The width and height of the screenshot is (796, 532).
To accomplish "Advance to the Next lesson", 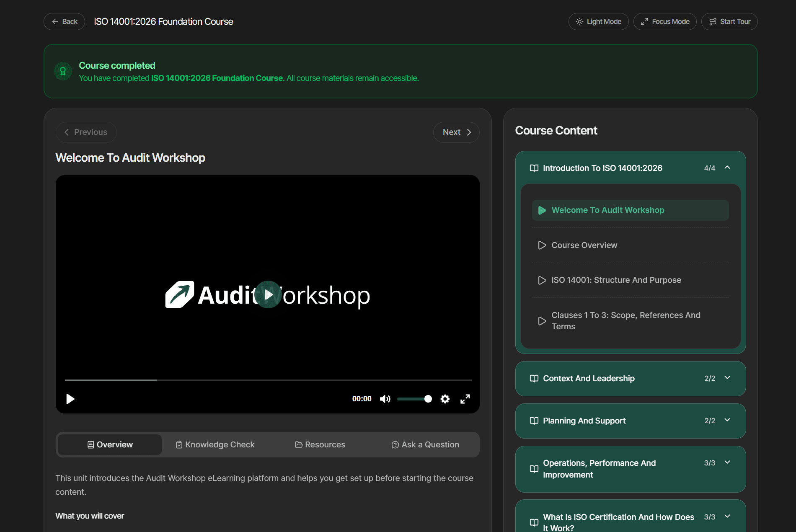I will point(456,132).
